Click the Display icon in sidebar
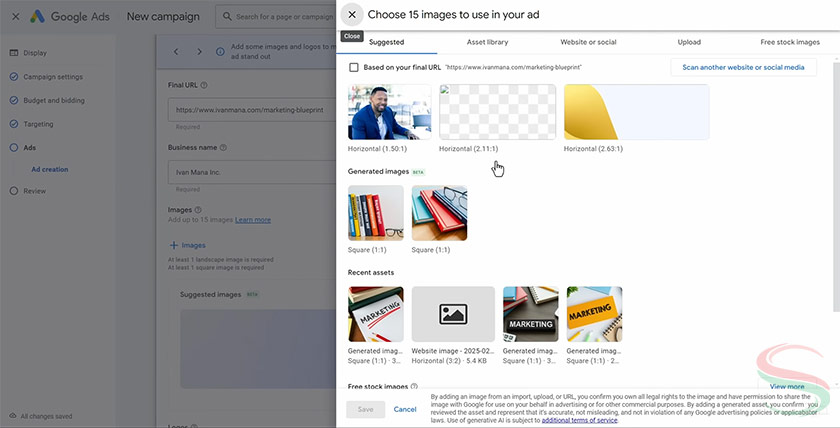840x428 pixels. click(13, 52)
